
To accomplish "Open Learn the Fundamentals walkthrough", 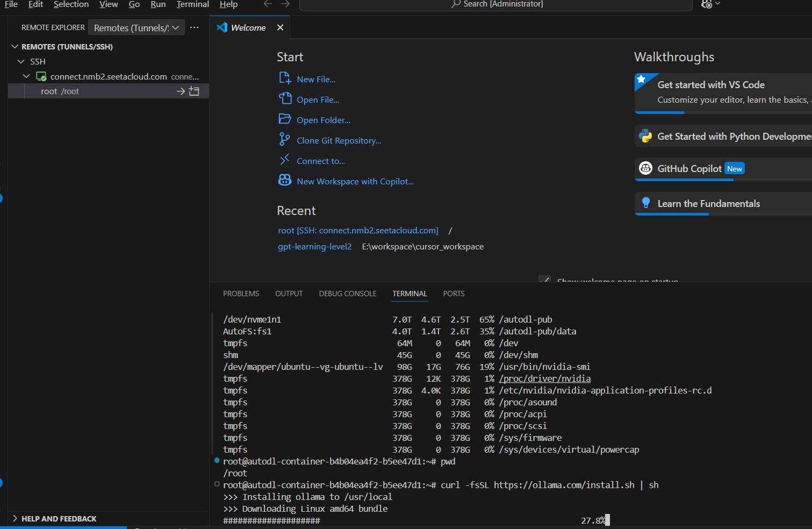I will [723, 204].
